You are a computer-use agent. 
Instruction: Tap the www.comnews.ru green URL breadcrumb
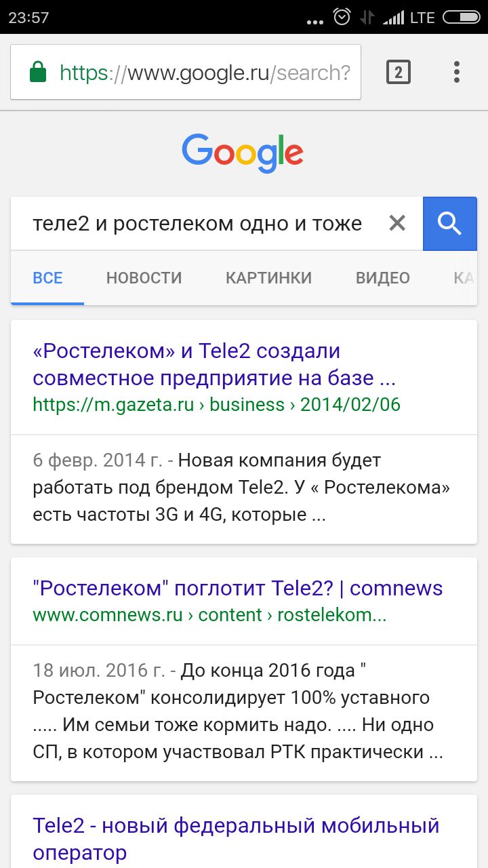point(209,615)
